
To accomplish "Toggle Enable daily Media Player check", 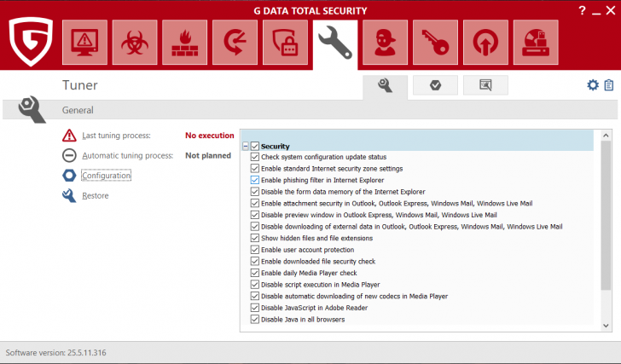I will (x=255, y=273).
